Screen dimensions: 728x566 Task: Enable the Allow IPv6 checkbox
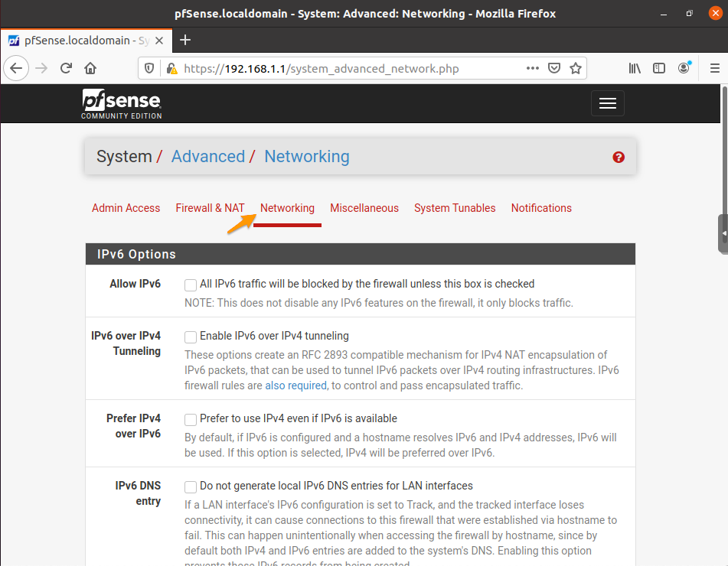[190, 285]
